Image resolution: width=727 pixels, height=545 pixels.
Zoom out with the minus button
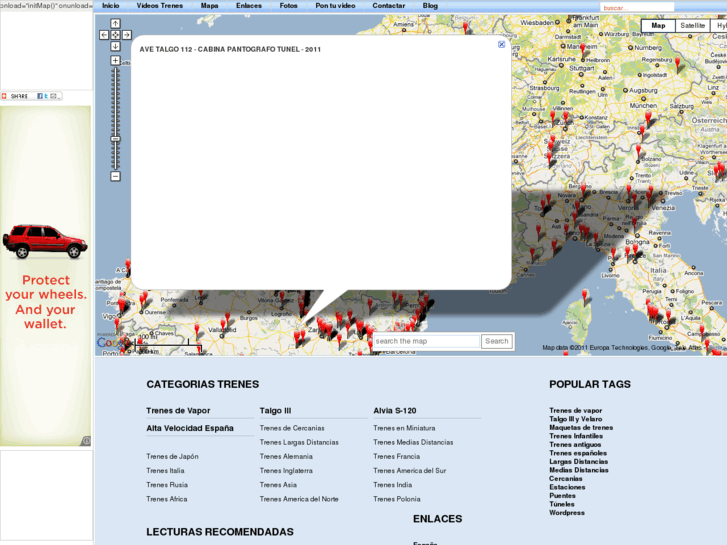115,176
